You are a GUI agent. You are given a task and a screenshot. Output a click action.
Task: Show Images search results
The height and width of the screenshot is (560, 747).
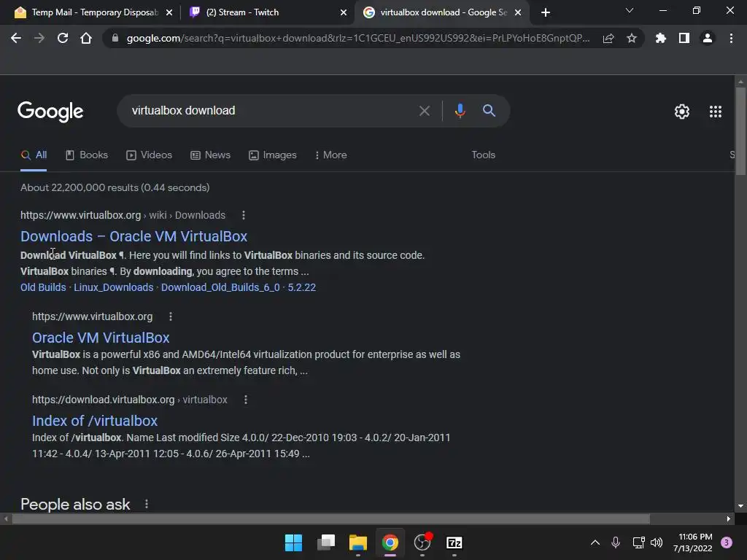pyautogui.click(x=273, y=155)
